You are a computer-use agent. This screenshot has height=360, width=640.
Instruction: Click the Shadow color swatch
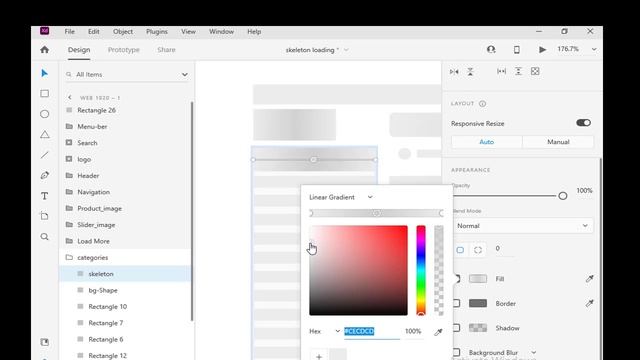(x=478, y=328)
